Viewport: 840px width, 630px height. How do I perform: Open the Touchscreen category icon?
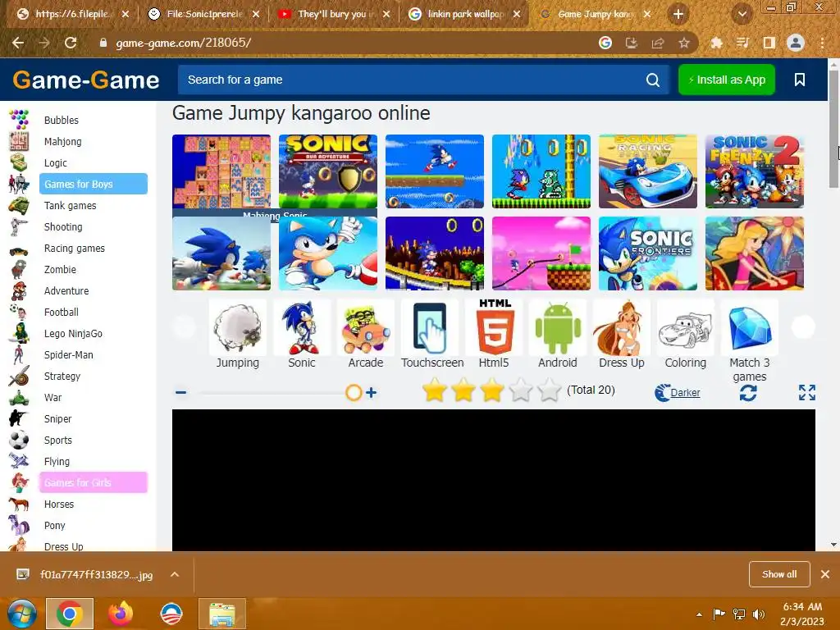point(430,327)
